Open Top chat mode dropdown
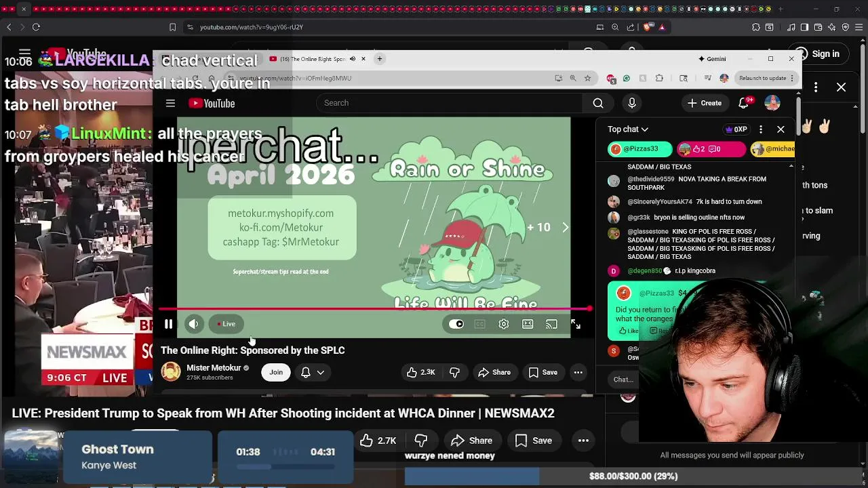The image size is (868, 488). 628,129
